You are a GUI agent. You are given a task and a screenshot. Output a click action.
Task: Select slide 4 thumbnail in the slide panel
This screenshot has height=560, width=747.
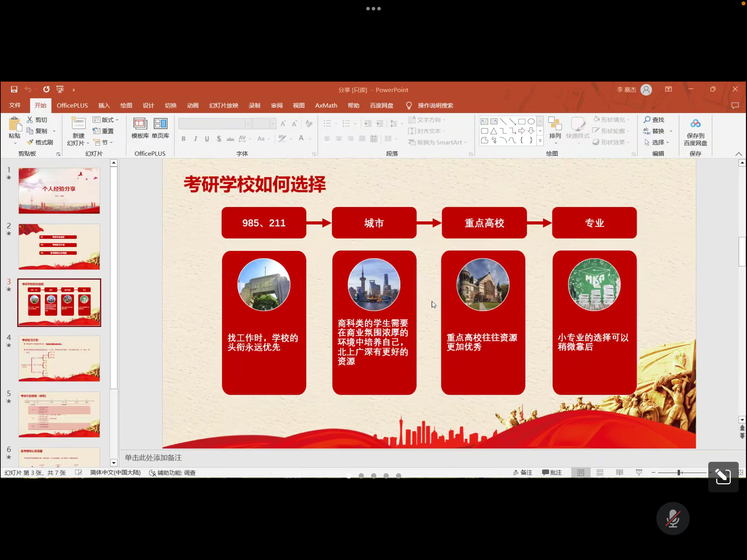[x=59, y=358]
